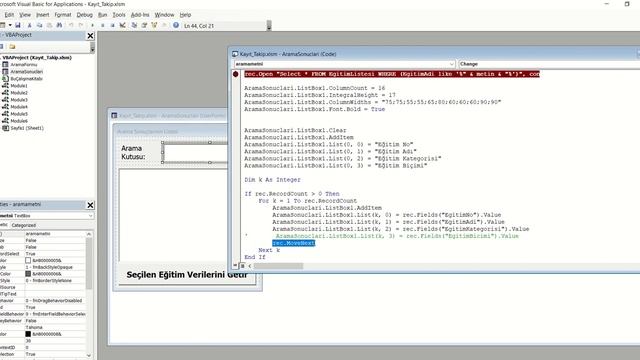Click the toolbar options overflow handle
Image resolution: width=640 pixels, height=360 pixels.
[x=269, y=26]
